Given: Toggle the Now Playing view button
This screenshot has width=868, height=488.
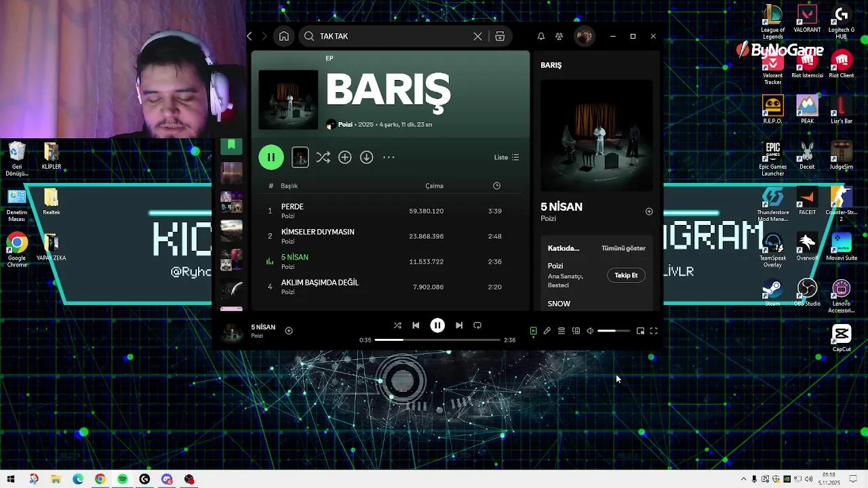Looking at the screenshot, I should coord(533,331).
